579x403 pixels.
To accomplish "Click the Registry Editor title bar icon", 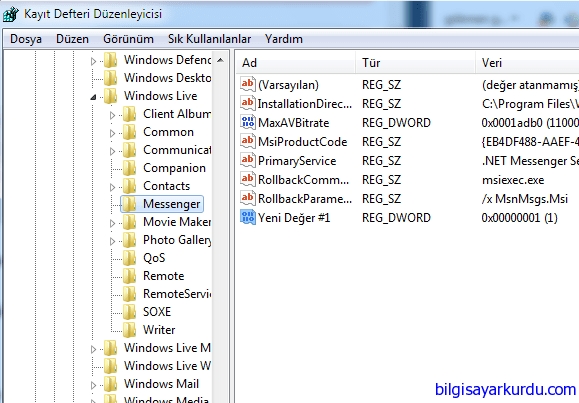I will point(11,14).
